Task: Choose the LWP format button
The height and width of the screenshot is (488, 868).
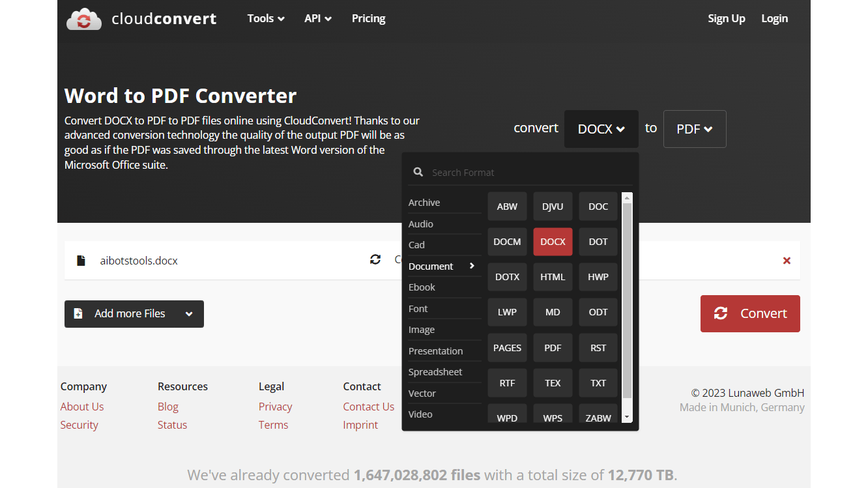Action: (x=507, y=312)
